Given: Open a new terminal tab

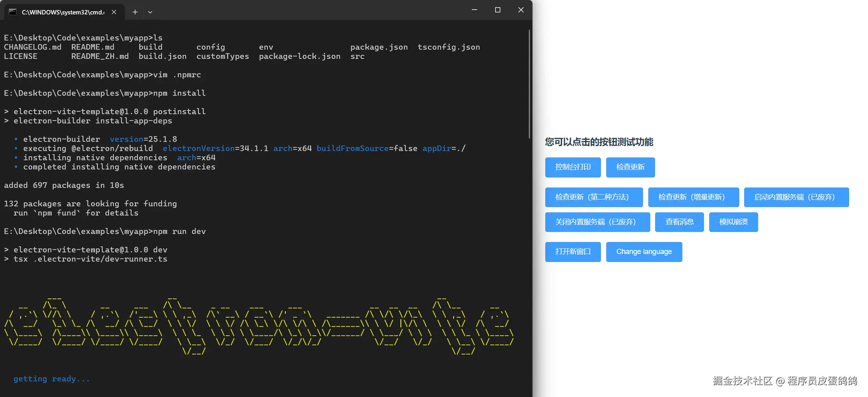Looking at the screenshot, I should coord(135,12).
